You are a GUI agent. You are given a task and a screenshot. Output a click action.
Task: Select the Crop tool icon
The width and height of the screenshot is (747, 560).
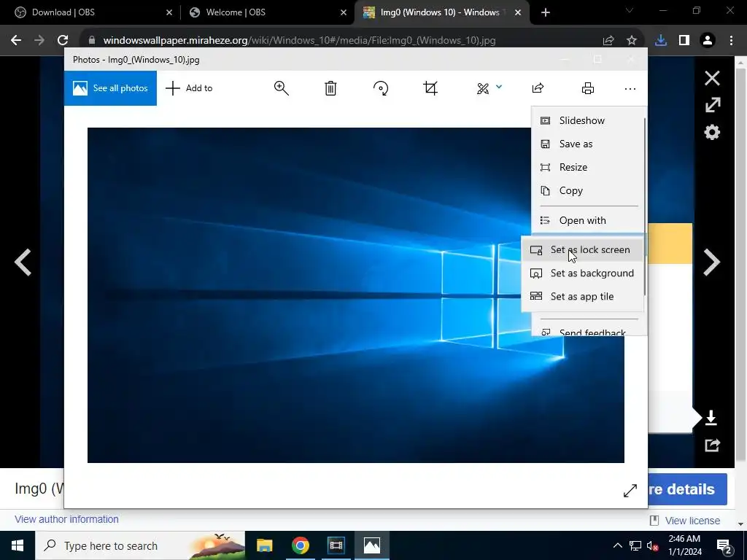[430, 88]
